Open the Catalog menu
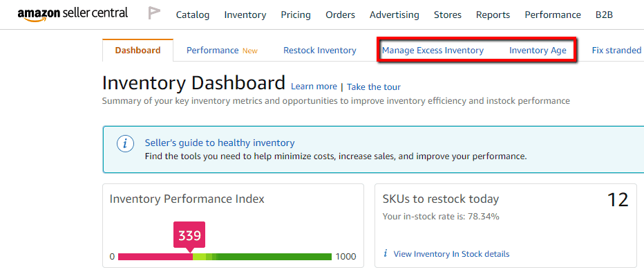Screen dimensions: 644x272 click(x=193, y=15)
